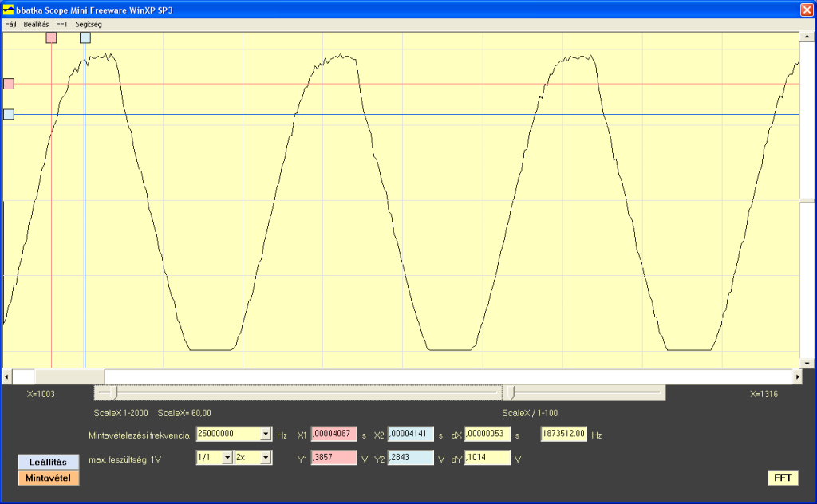817x504 pixels.
Task: Click the dY voltage difference field
Action: (487, 458)
